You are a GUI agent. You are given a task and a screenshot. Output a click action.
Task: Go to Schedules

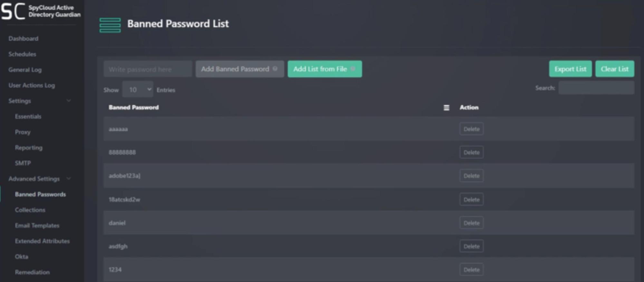22,54
